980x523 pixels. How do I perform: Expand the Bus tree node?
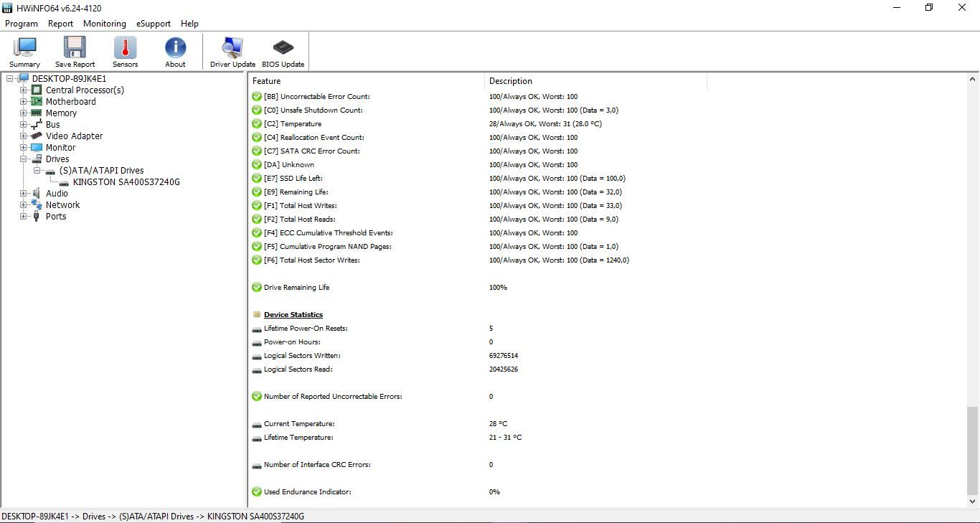coord(24,124)
